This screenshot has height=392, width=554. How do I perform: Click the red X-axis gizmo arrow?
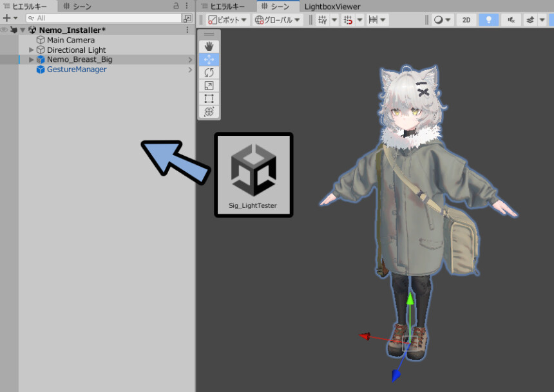(365, 336)
